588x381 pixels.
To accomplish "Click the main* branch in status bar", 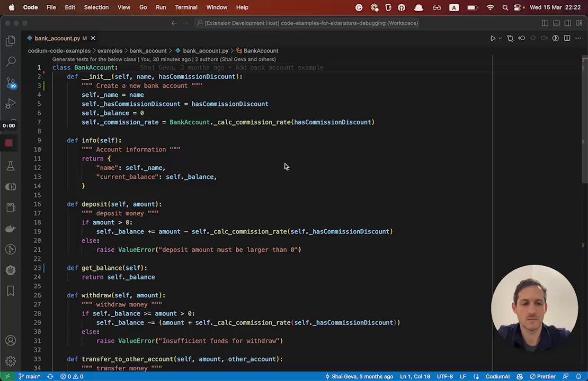I will click(x=30, y=377).
